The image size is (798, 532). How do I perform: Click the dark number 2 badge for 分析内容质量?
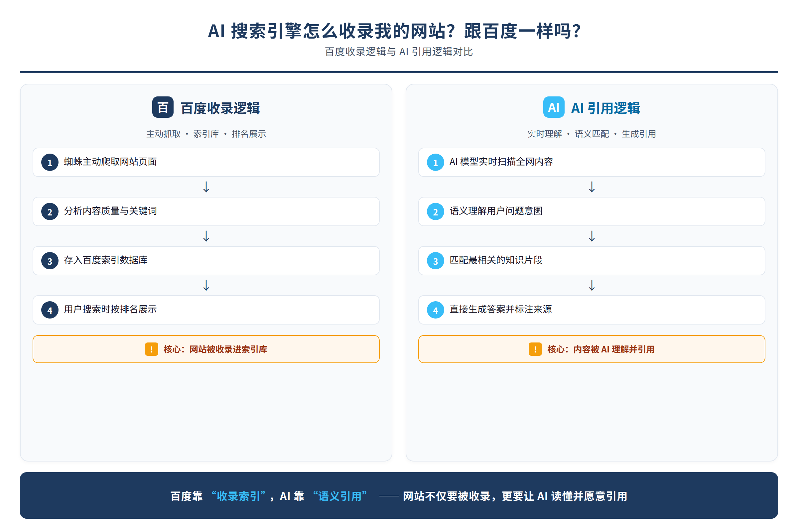(x=50, y=211)
